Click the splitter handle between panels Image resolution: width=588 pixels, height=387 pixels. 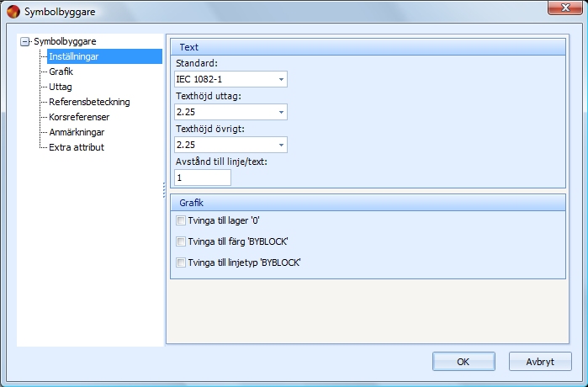point(164,190)
